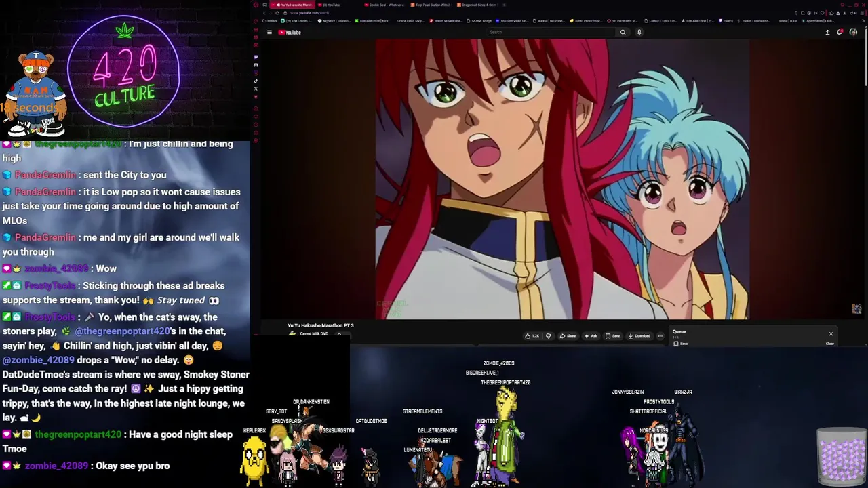The width and height of the screenshot is (868, 488).
Task: Start voice search with the microphone icon
Action: (x=639, y=32)
